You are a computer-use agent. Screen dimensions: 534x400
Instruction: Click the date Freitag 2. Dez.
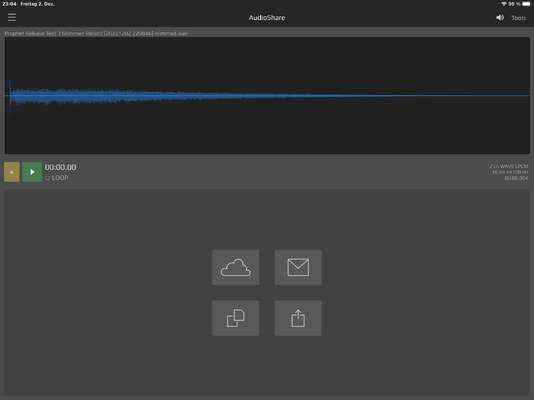point(37,4)
